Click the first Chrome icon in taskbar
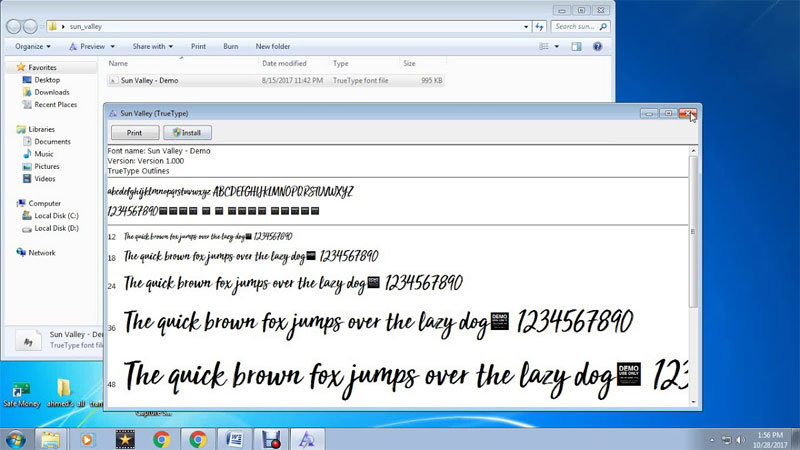 pos(161,438)
